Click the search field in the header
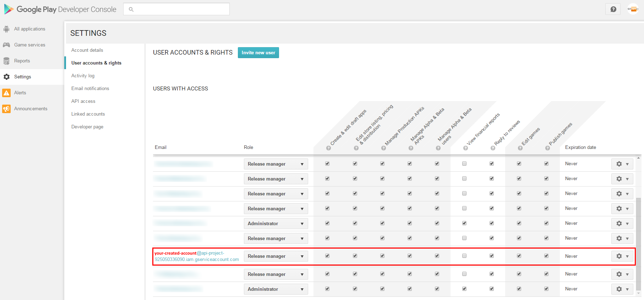This screenshot has width=644, height=300. (176, 9)
